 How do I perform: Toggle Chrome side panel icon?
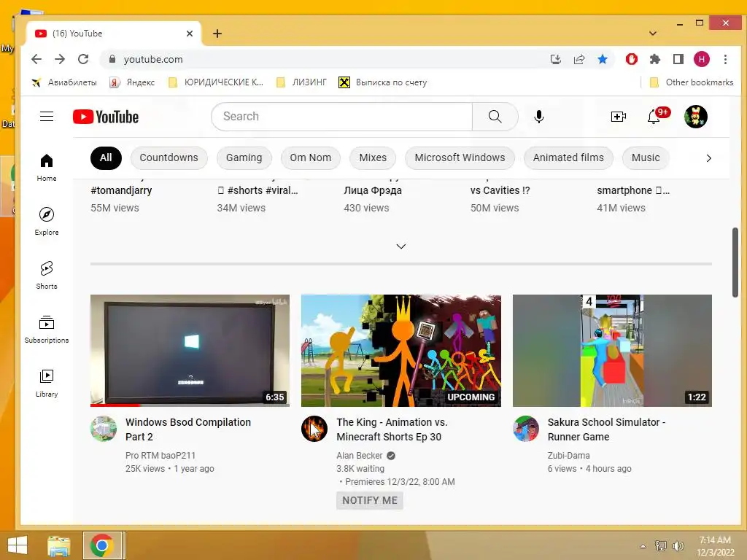pos(678,59)
